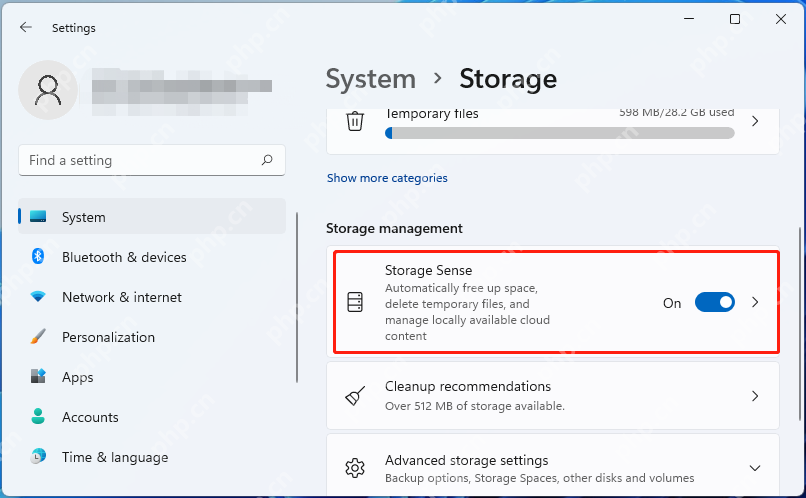Screen dimensions: 806x498
Task: Turn off the Storage Sense toggle
Action: (715, 302)
